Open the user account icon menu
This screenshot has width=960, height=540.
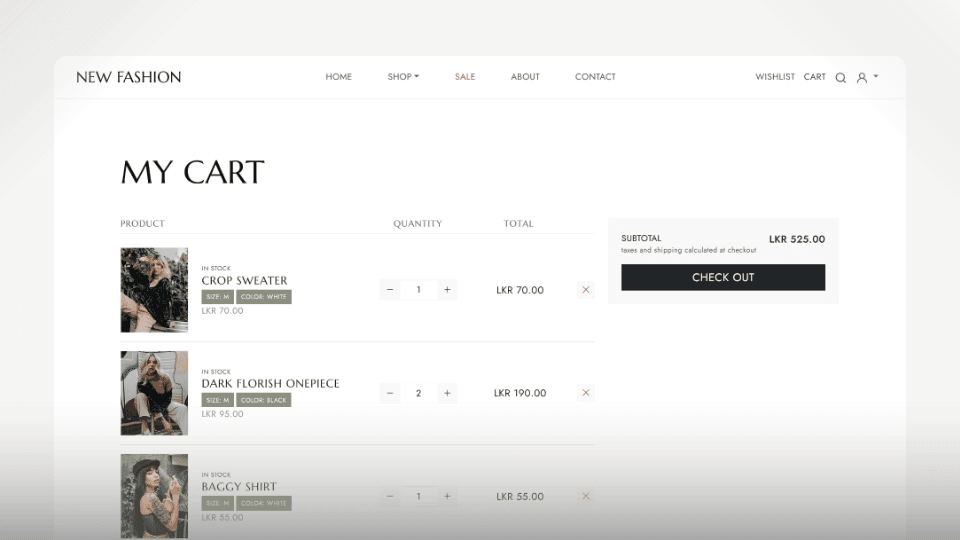pyautogui.click(x=861, y=78)
